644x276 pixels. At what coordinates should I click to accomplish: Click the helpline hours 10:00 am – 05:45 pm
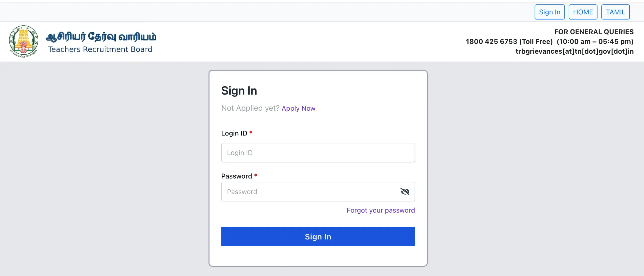[595, 42]
